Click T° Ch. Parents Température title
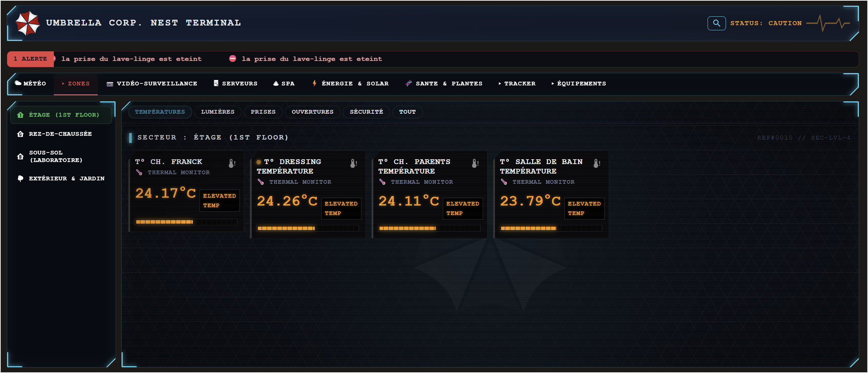Viewport: 868px width, 373px height. point(414,166)
